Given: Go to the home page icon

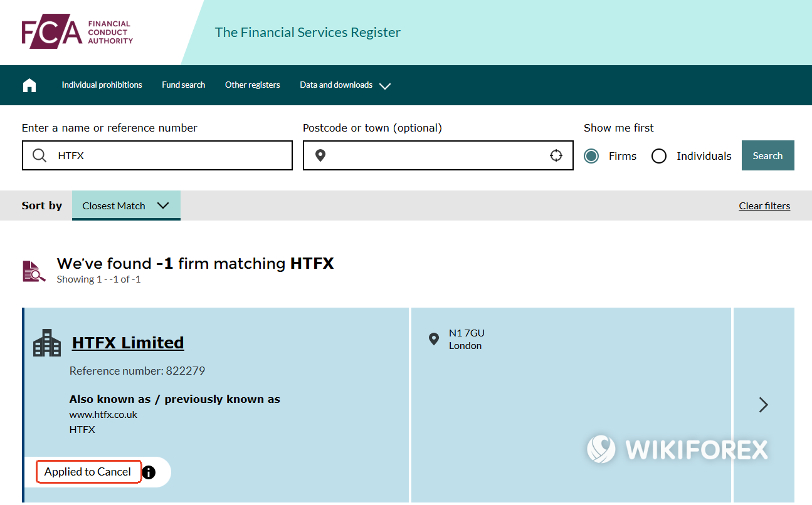Looking at the screenshot, I should (29, 85).
